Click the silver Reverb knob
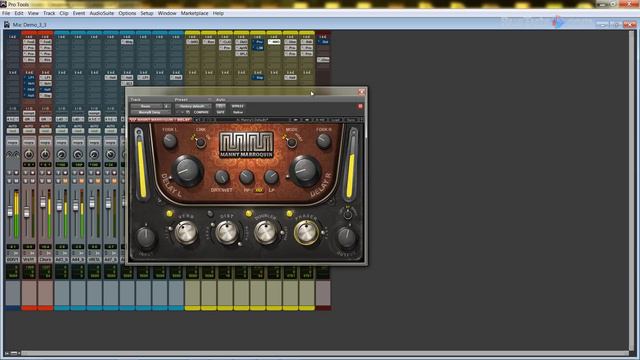Screen dimensions: 640x360 point(186,233)
